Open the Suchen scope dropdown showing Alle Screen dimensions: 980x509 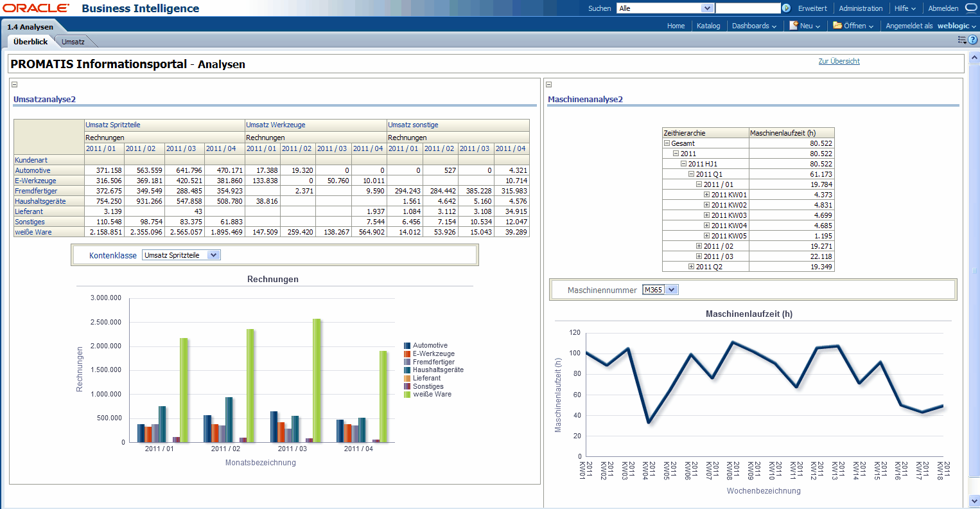coord(707,8)
